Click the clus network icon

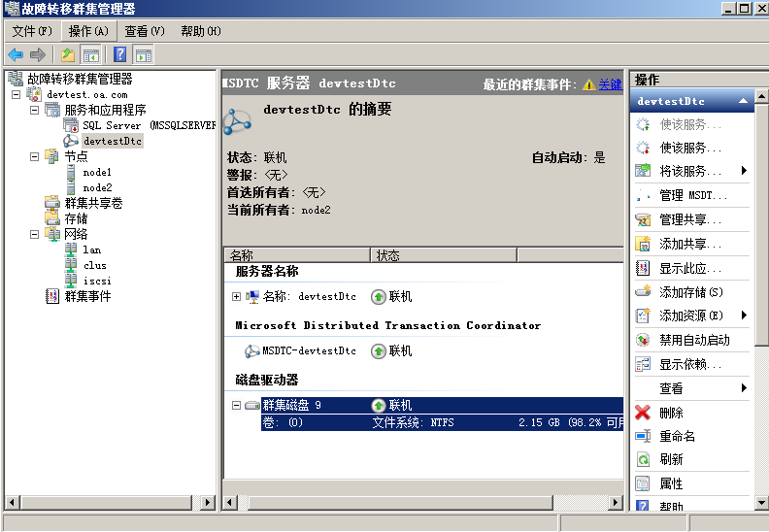(71, 265)
